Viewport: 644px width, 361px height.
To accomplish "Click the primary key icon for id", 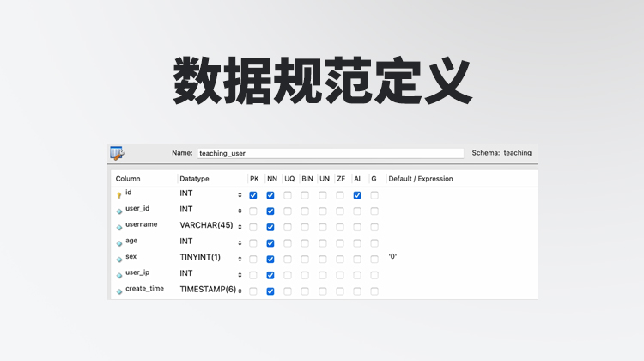I will 119,195.
